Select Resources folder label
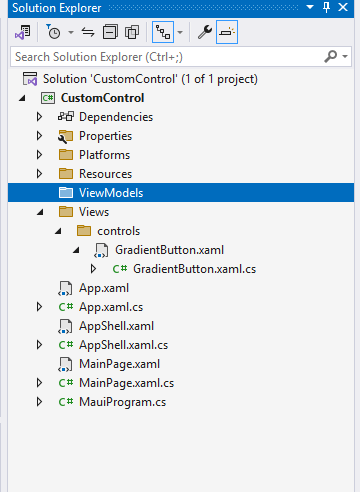 pyautogui.click(x=105, y=174)
